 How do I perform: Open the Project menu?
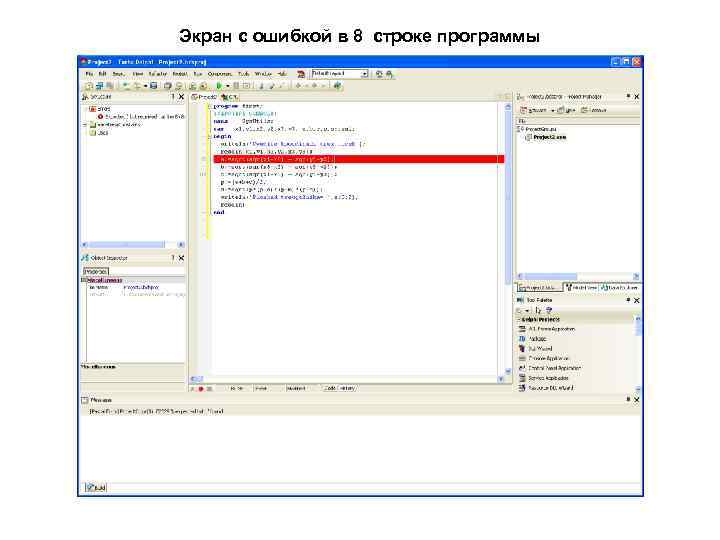[x=180, y=74]
